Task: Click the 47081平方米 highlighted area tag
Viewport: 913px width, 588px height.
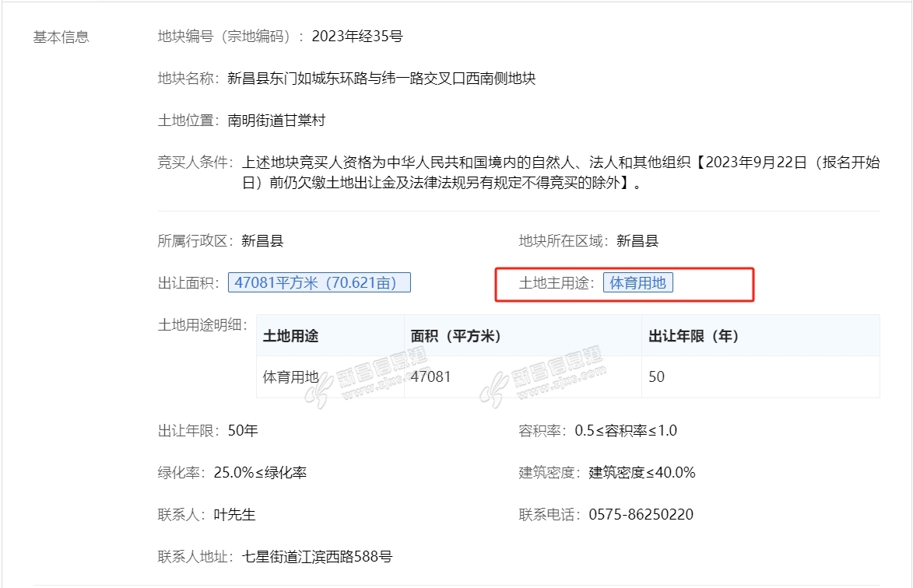Action: [319, 282]
